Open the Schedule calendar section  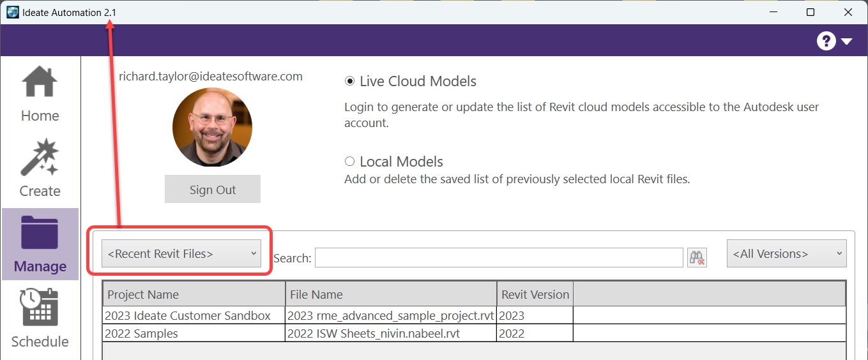(40, 319)
